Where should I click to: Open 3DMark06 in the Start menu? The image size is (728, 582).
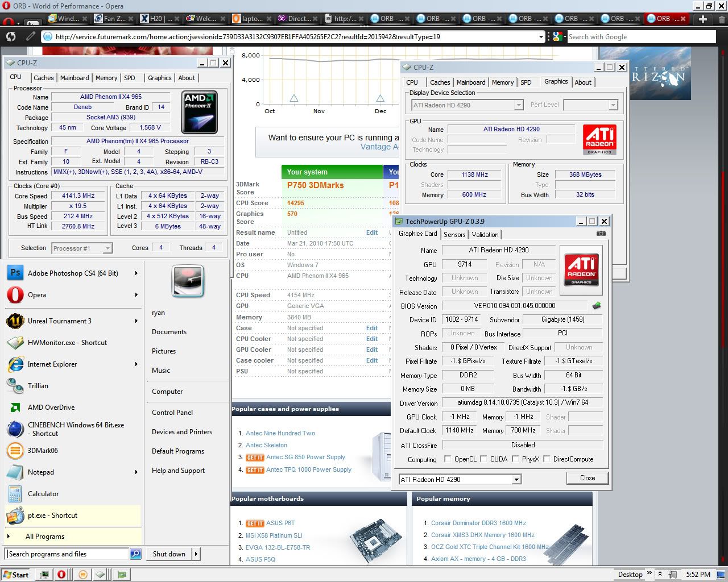pos(43,451)
